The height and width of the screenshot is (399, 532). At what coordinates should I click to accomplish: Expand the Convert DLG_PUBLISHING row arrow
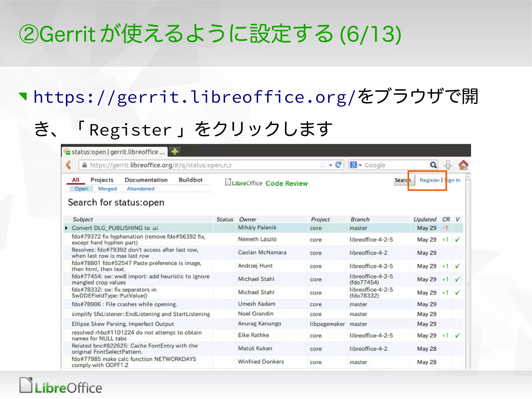point(66,228)
